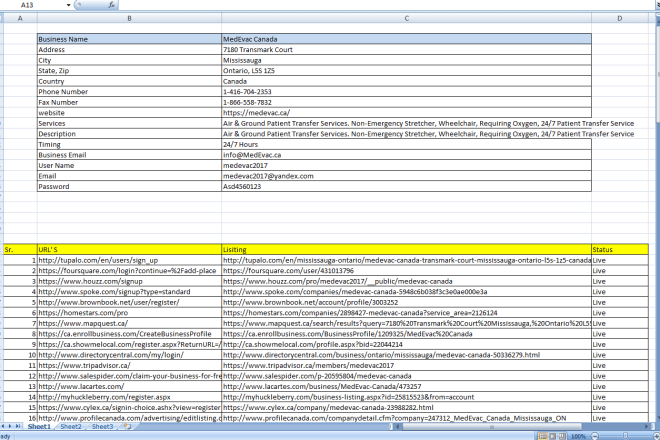Click the Insert Worksheet icon after Sheet3
Screen dimensions: 660x440
[128, 427]
